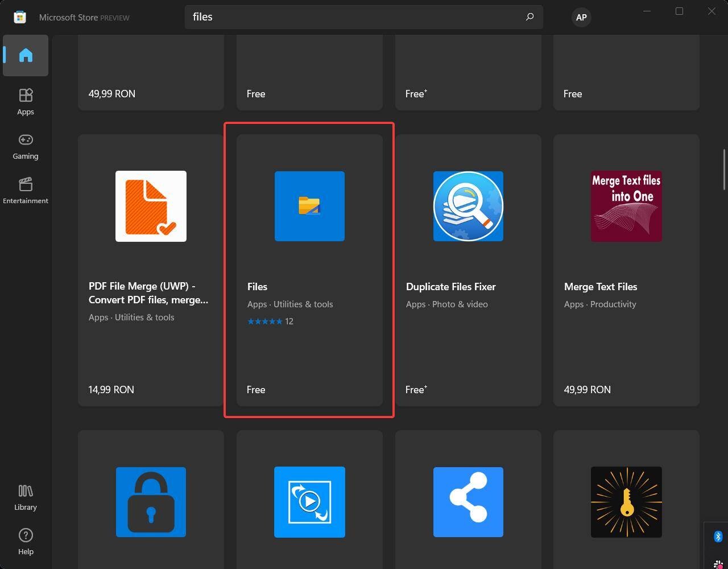The width and height of the screenshot is (728, 569).
Task: Click the 49,99 RON price on Merge Text Files
Action: (x=587, y=390)
